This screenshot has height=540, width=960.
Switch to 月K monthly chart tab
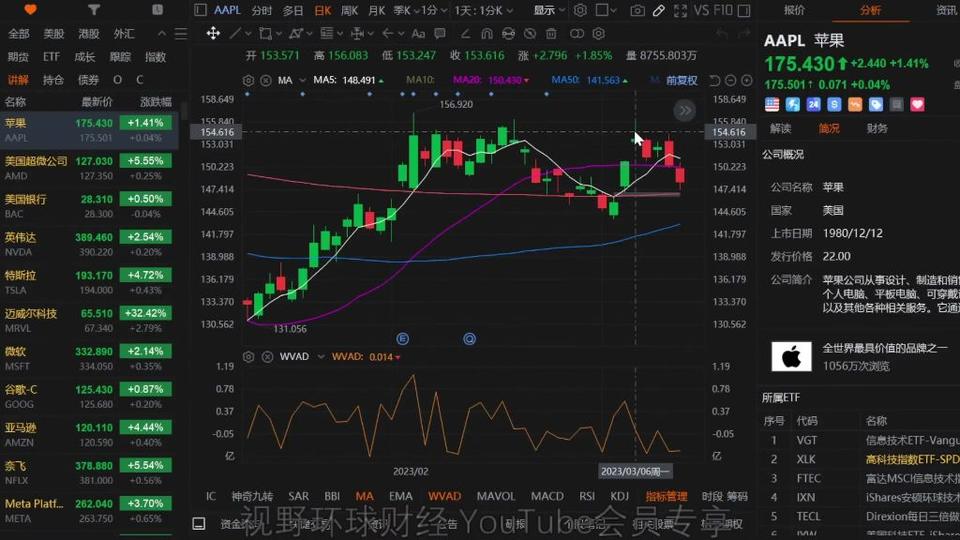(x=377, y=10)
